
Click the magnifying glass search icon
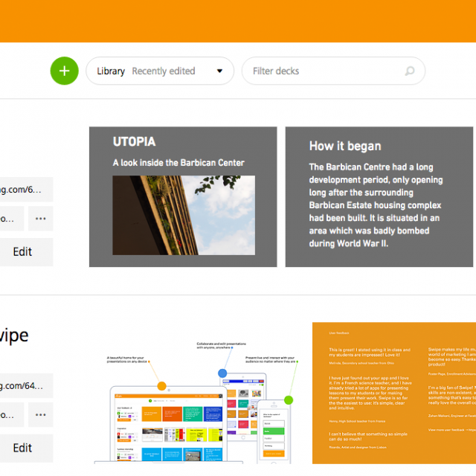(x=410, y=71)
